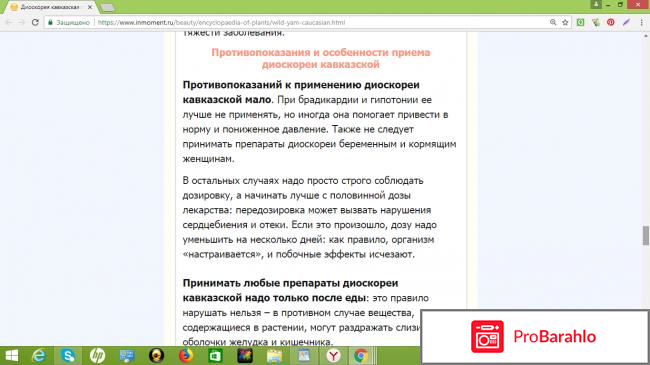The height and width of the screenshot is (365, 650).
Task: Click the word 'женщинам.'
Action: click(x=209, y=159)
